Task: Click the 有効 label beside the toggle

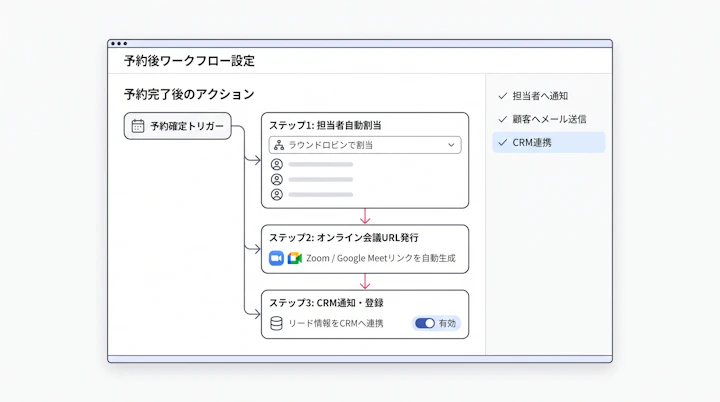Action: coord(447,323)
